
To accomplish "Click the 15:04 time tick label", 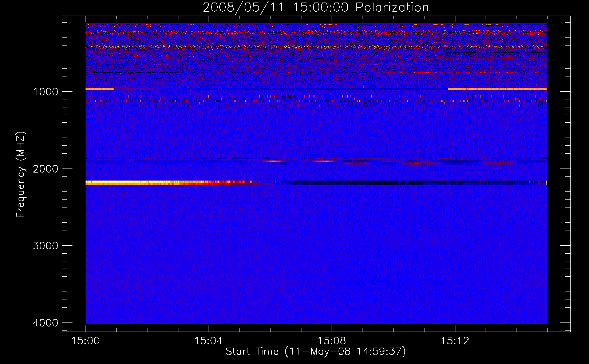I will pos(209,341).
